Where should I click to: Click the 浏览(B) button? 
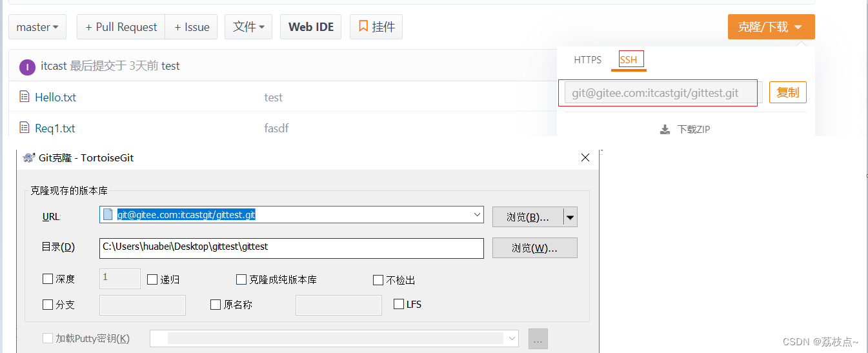pos(528,217)
